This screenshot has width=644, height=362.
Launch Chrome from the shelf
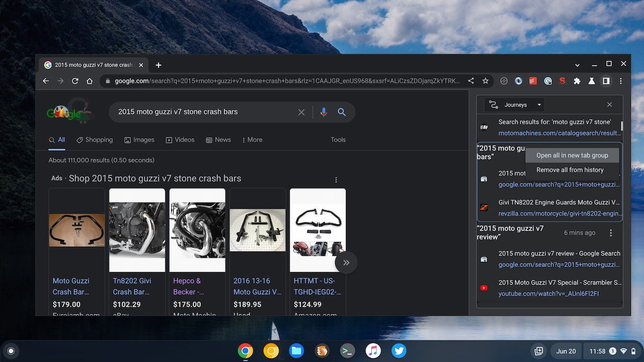[x=246, y=351]
